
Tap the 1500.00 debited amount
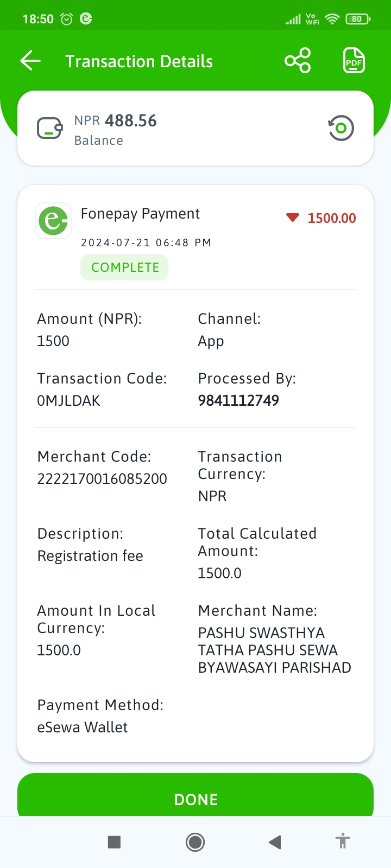coord(332,218)
